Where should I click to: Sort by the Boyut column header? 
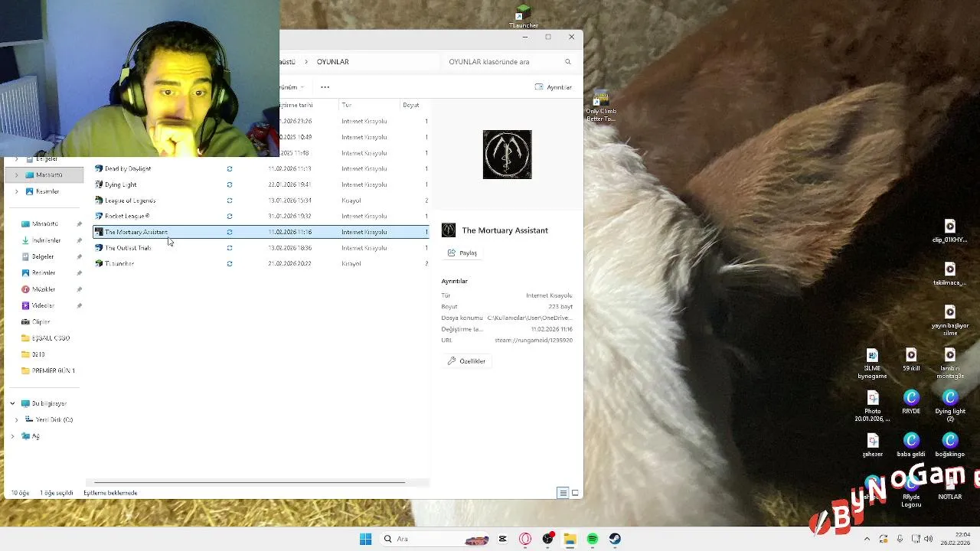411,105
